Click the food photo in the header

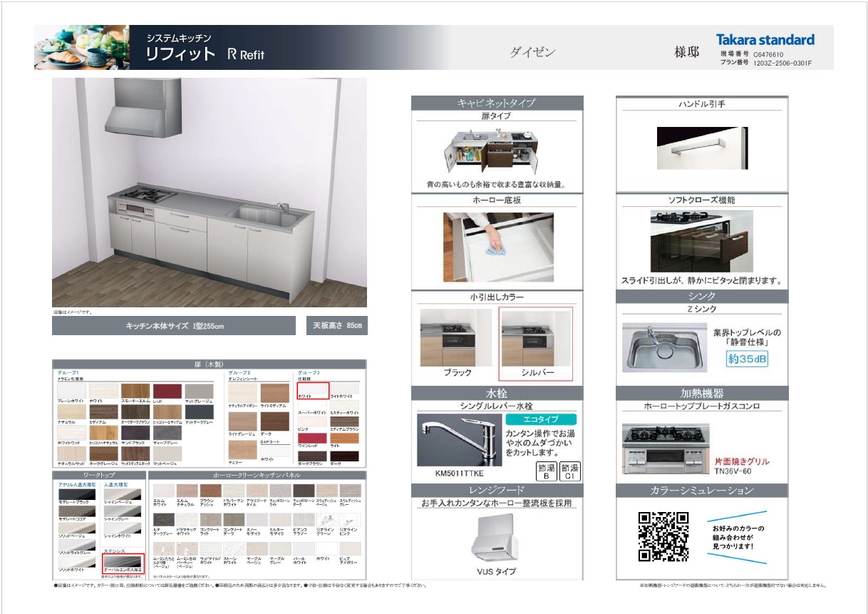(82, 48)
